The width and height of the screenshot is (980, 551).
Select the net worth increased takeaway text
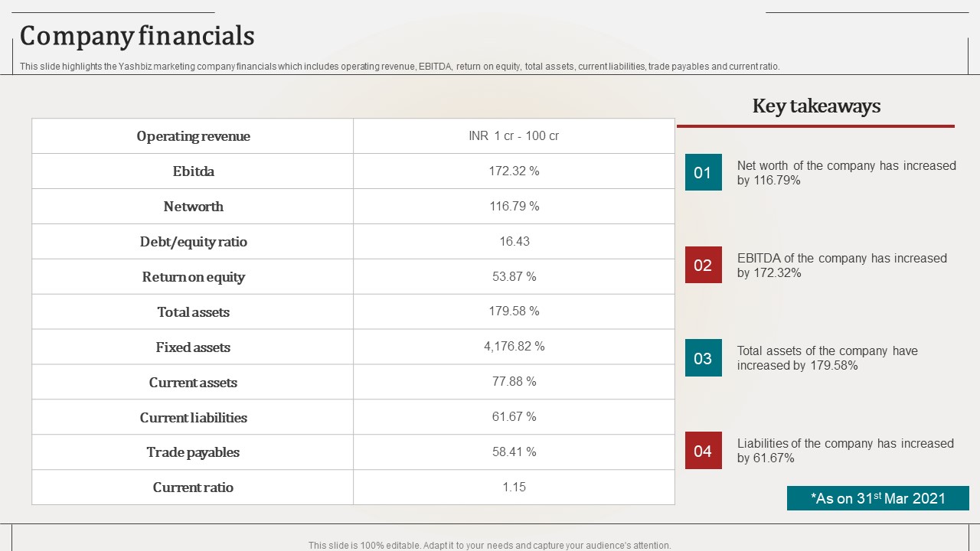[846, 173]
